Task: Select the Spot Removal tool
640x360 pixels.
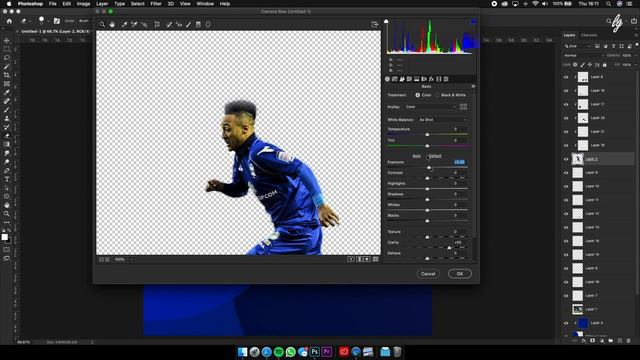Action: click(169, 24)
